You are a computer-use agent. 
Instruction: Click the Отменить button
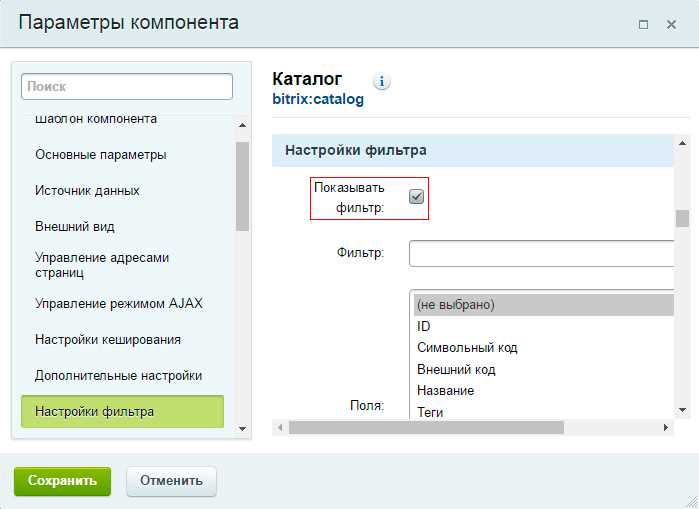pyautogui.click(x=172, y=481)
